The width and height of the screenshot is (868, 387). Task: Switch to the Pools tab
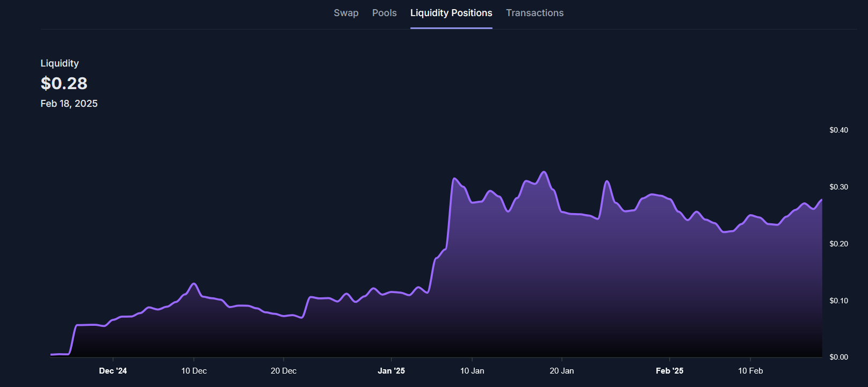point(385,13)
